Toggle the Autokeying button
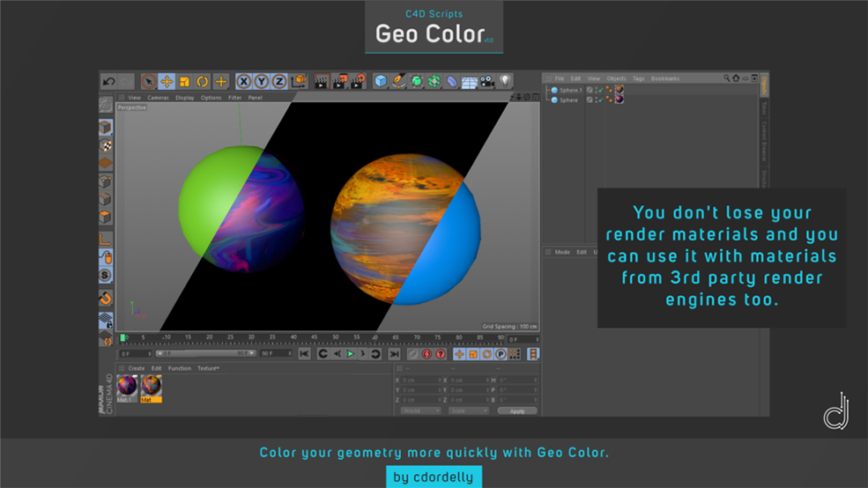This screenshot has height=488, width=868. click(427, 354)
